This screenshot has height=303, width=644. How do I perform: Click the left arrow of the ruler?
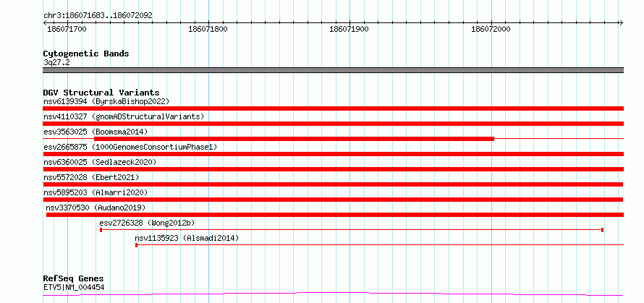coord(45,22)
